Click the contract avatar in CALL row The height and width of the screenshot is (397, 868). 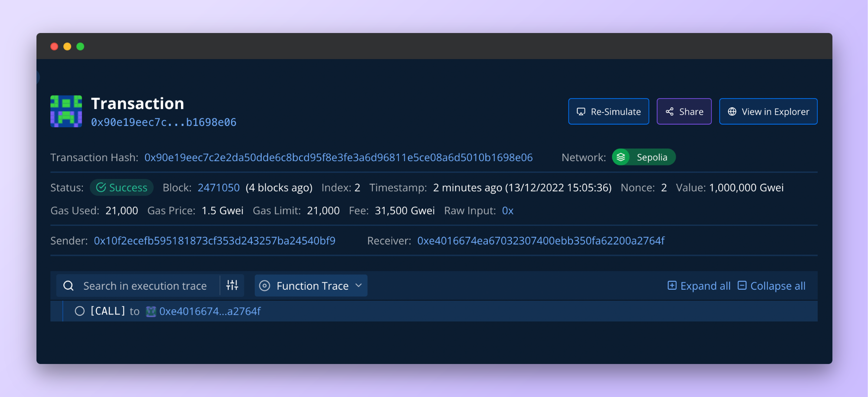coord(151,311)
